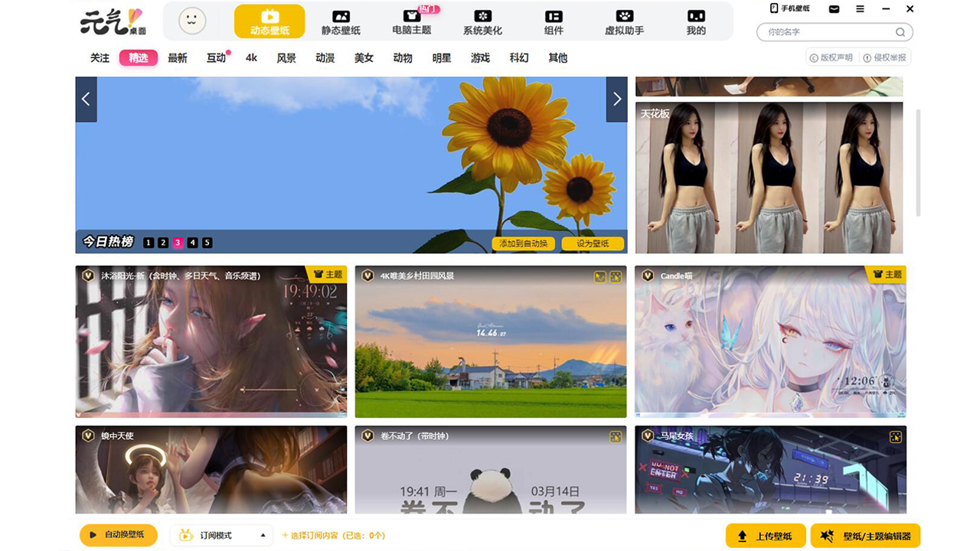Click the hamburger menu in the title bar
Screen dimensions: 980x551
[859, 8]
